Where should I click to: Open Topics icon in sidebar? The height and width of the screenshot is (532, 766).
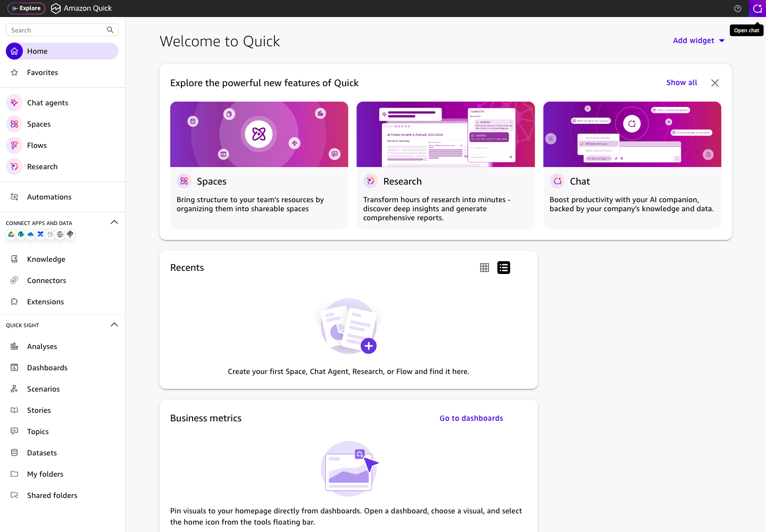pyautogui.click(x=14, y=431)
